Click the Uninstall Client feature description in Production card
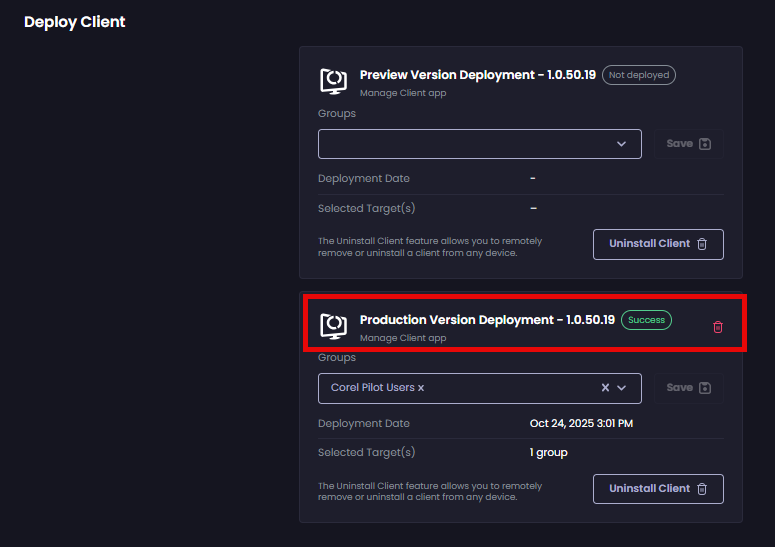775x547 pixels. tap(430, 492)
